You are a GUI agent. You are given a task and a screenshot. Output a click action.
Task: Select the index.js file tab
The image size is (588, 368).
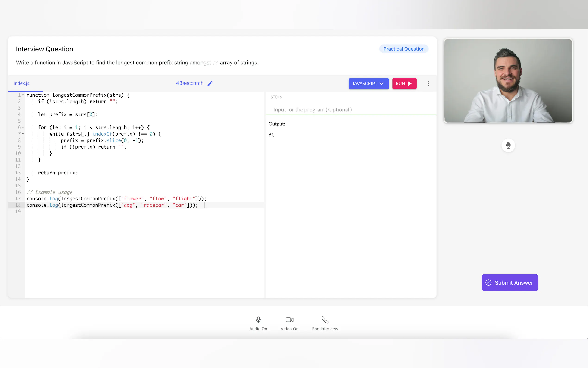[x=21, y=83]
